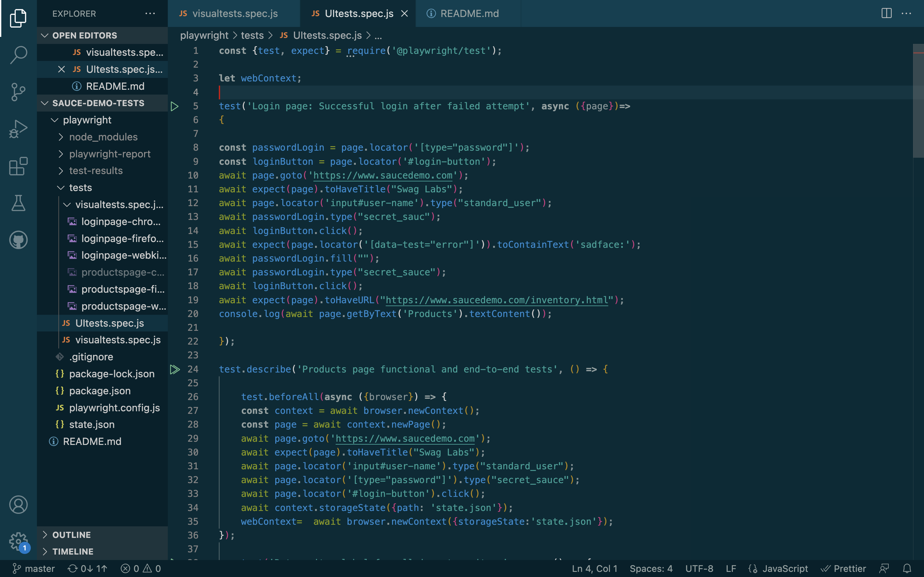Switch to README.md editor tab
The image size is (924, 577).
coord(469,13)
